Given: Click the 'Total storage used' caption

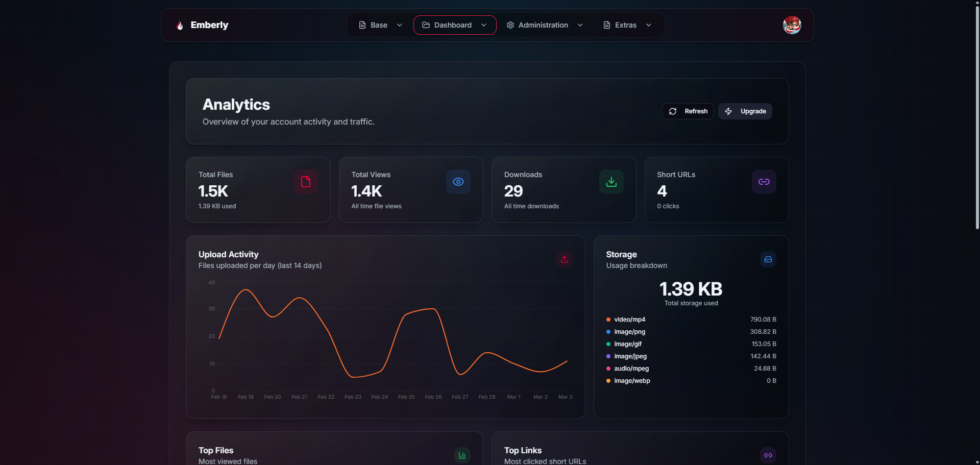Looking at the screenshot, I should coord(691,303).
